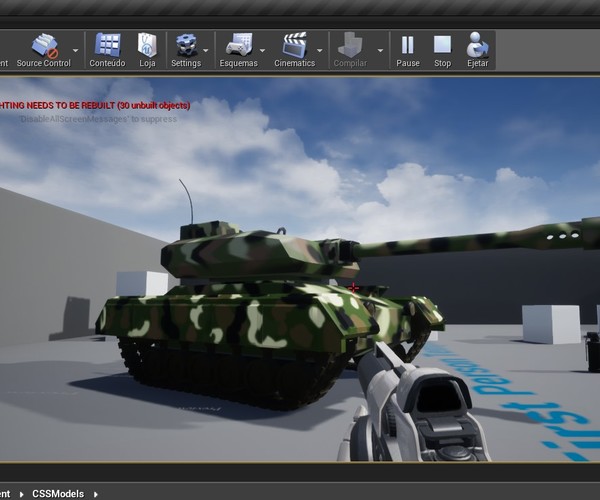This screenshot has width=600, height=500.
Task: Click the Compilar build button
Action: pos(350,50)
